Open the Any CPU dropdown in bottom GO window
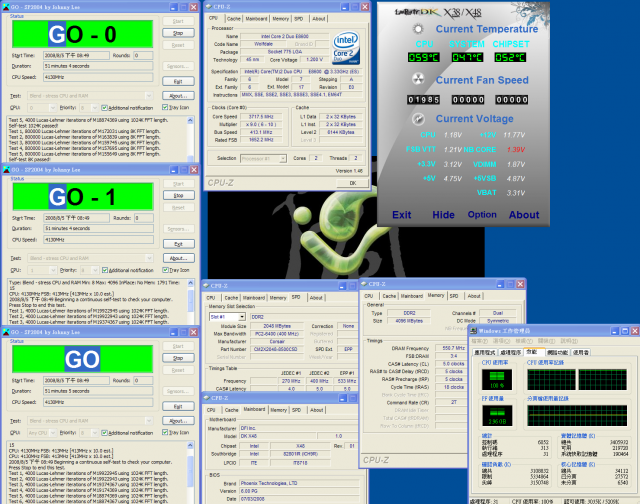The image size is (640, 504). [52, 433]
